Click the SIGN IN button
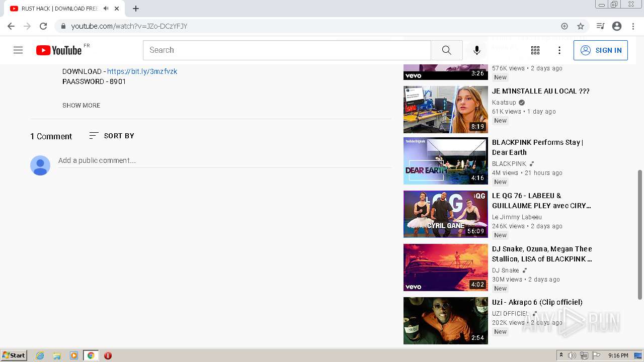The image size is (644, 362). (601, 50)
